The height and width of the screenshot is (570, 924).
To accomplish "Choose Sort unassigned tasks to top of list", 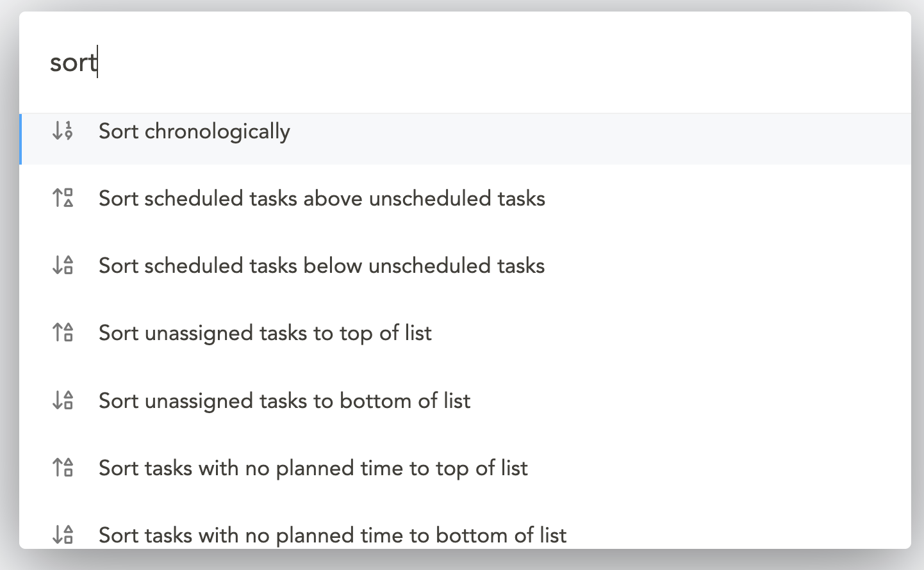I will 265,333.
